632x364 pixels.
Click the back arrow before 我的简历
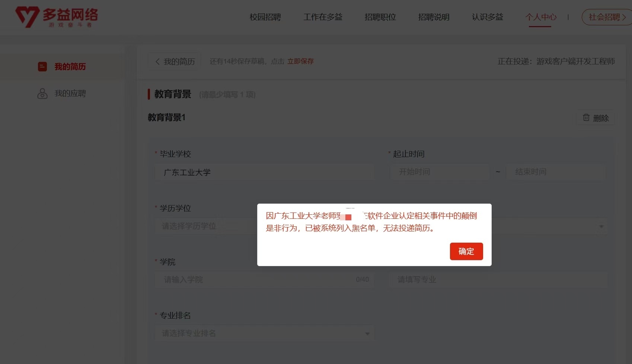click(x=157, y=61)
